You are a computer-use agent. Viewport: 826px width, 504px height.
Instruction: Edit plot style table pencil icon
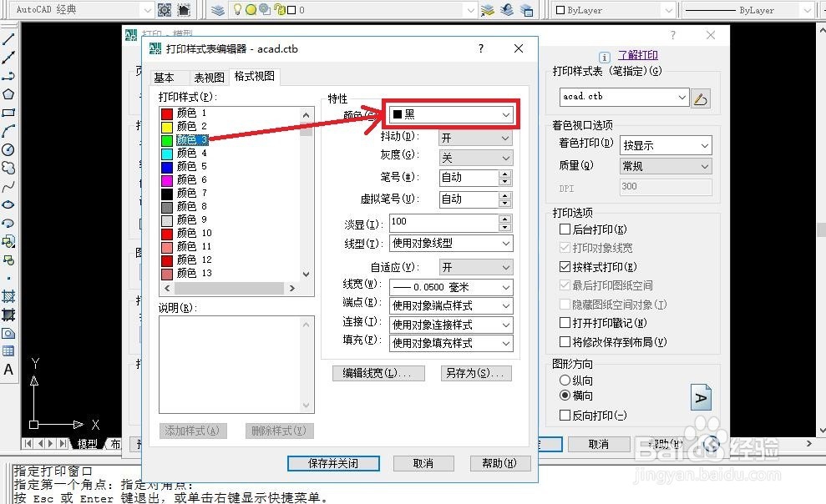pyautogui.click(x=701, y=98)
